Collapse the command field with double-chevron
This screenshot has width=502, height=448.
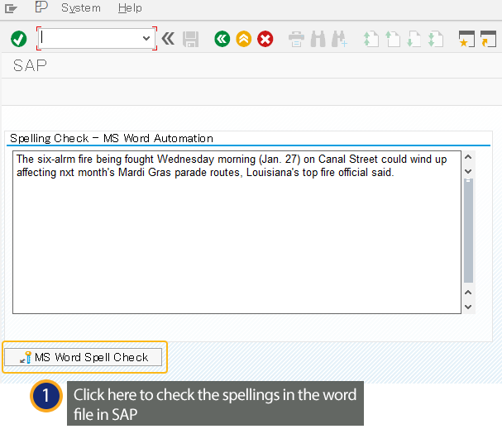point(168,39)
